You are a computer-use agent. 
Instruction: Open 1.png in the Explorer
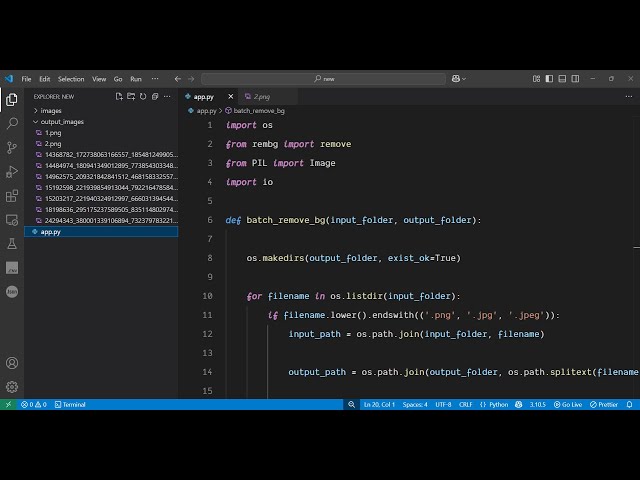click(x=101, y=133)
